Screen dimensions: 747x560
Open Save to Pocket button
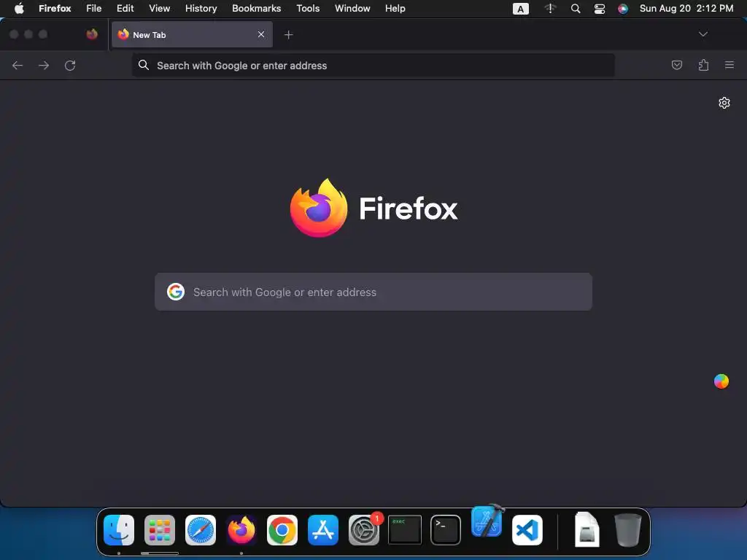676,65
